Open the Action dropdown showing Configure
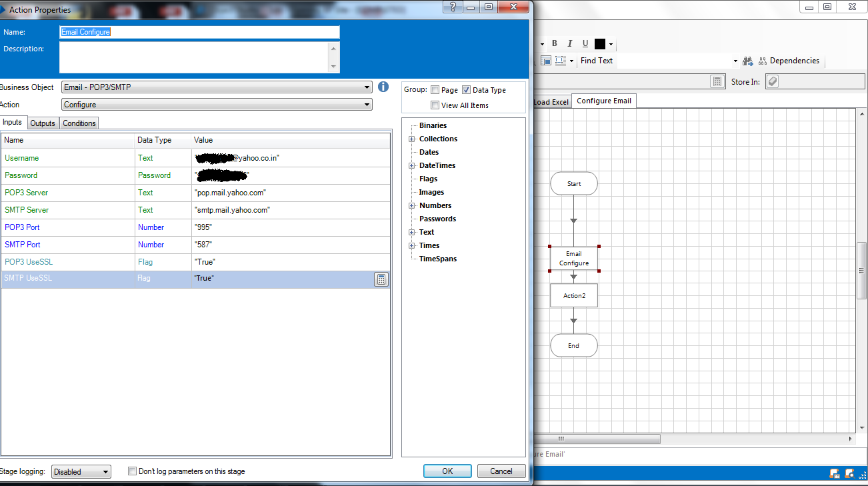The width and height of the screenshot is (868, 486). pyautogui.click(x=367, y=105)
